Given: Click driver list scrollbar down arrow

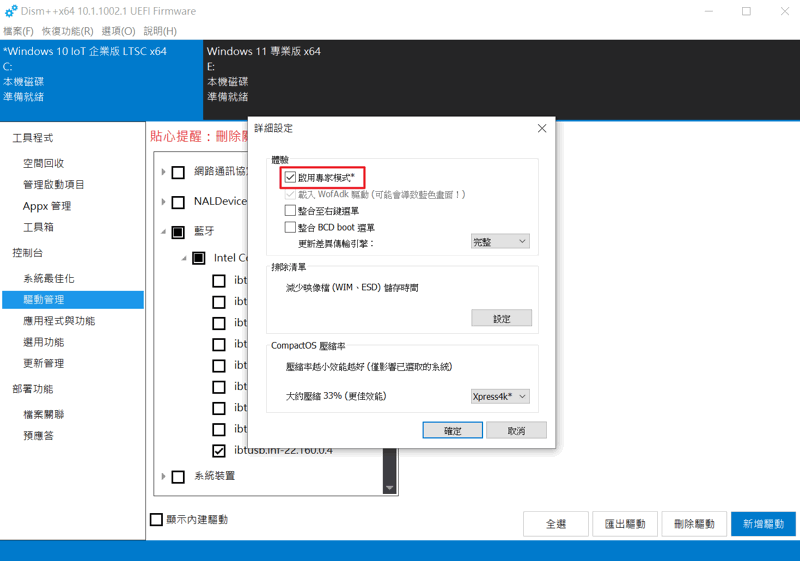Looking at the screenshot, I should tap(390, 488).
